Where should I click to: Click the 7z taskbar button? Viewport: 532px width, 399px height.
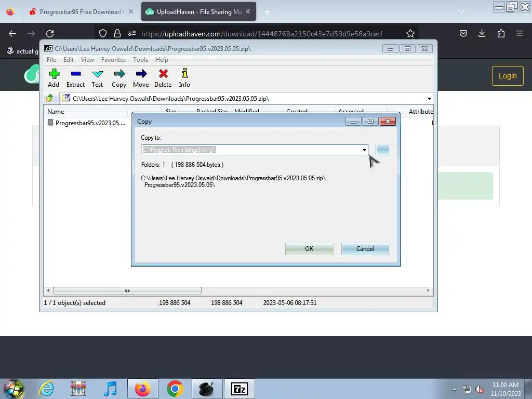tap(239, 389)
